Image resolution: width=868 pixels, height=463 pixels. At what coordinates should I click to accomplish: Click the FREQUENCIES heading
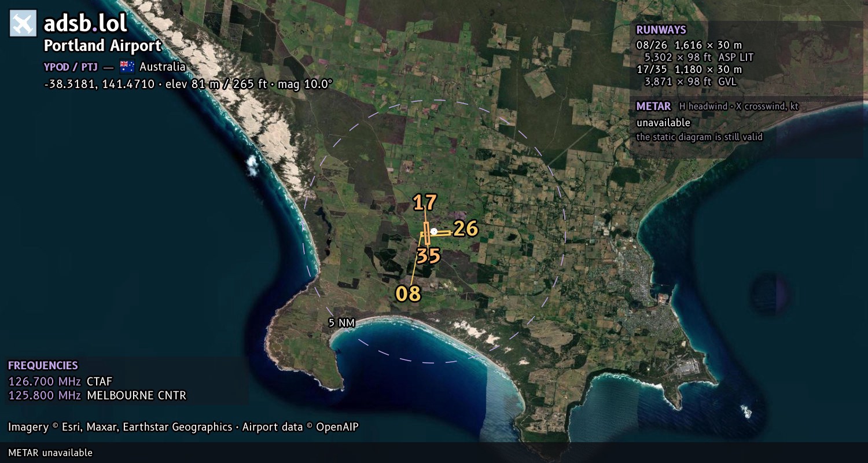[x=43, y=366]
